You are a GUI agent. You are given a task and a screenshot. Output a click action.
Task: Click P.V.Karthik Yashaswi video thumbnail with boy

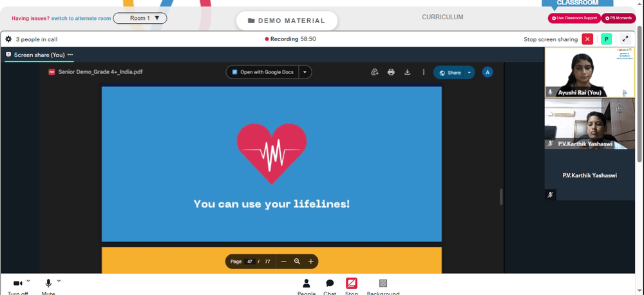click(590, 123)
